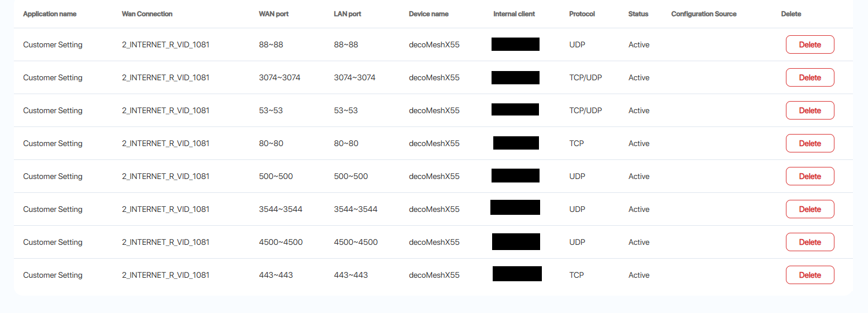The width and height of the screenshot is (868, 313).
Task: Delete the 88~88 UDP port rule
Action: pyautogui.click(x=810, y=44)
